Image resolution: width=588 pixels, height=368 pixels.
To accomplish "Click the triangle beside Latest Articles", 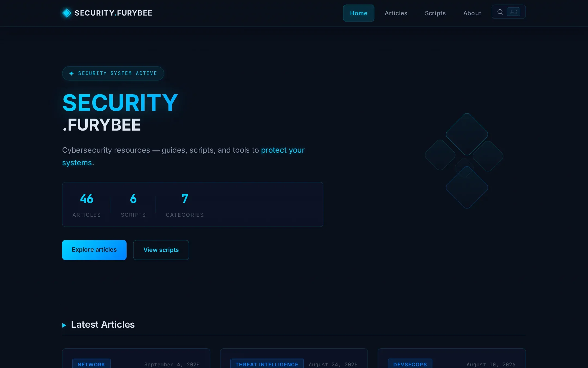I will [x=64, y=325].
